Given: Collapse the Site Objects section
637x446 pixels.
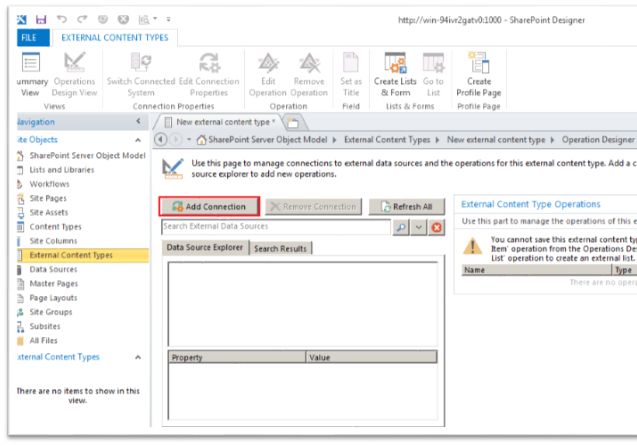Looking at the screenshot, I should (x=138, y=140).
